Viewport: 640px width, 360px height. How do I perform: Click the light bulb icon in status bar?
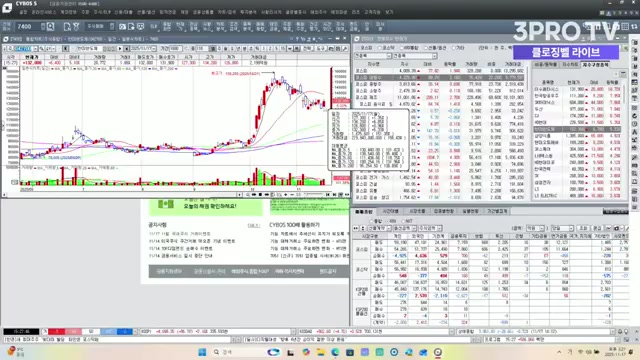pos(626,332)
